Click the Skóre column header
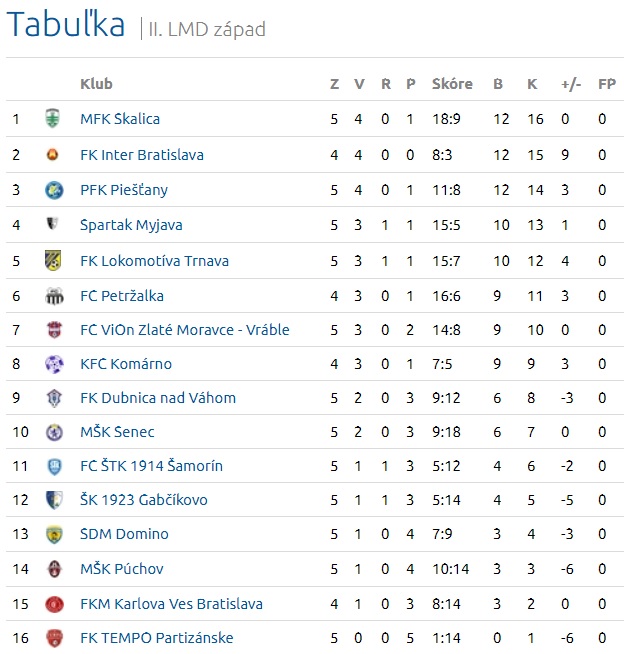624x654 pixels. pyautogui.click(x=452, y=84)
